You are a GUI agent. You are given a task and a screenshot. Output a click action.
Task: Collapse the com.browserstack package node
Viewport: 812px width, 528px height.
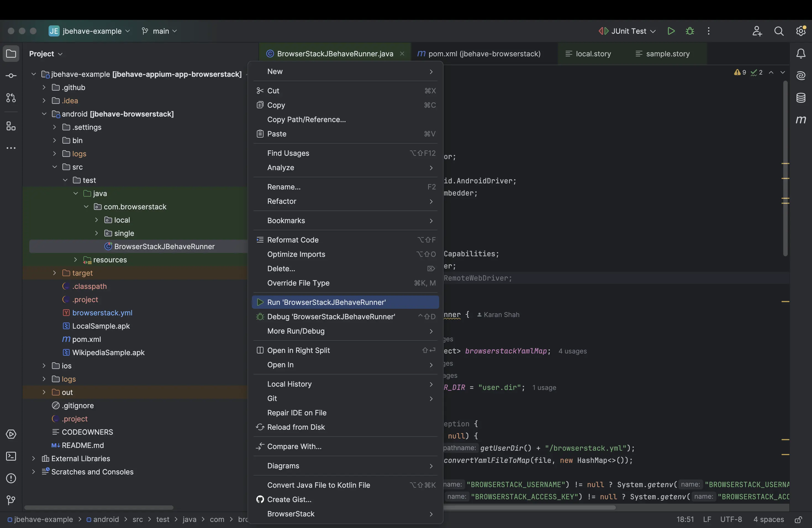point(86,207)
